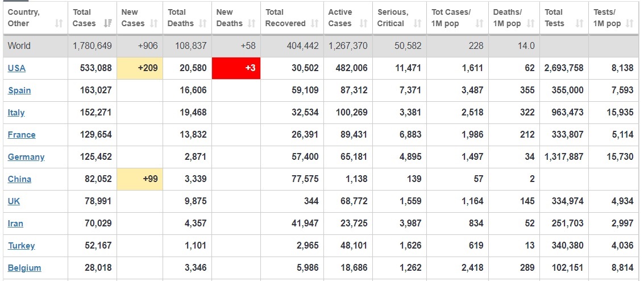Viewport: 644px width, 281px height.
Task: Click Spain total deaths 16,606
Action: coord(193,90)
